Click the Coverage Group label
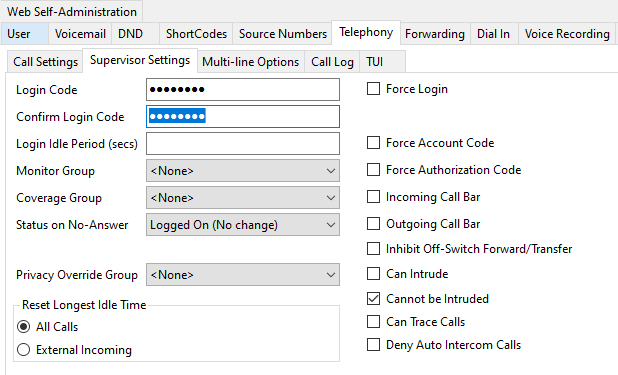 [59, 198]
